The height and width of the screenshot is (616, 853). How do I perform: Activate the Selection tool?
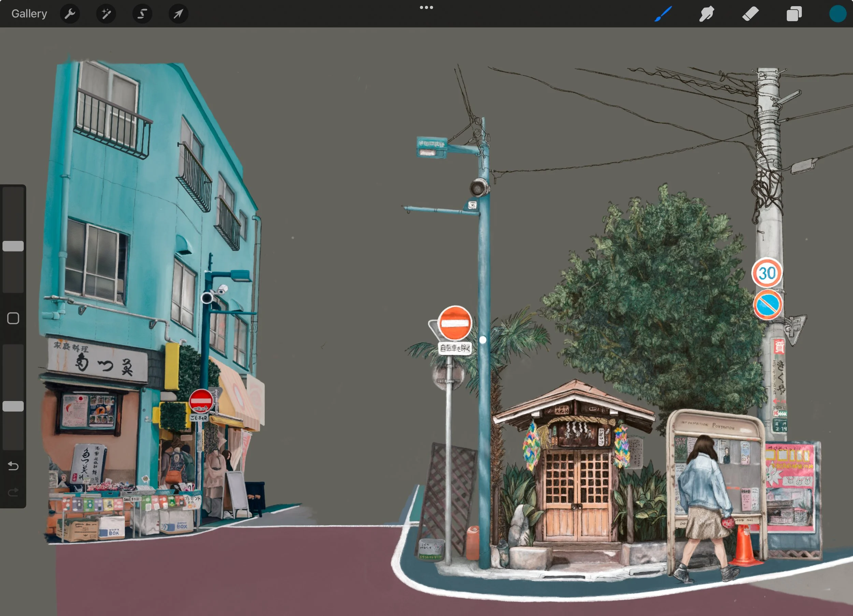tap(142, 14)
